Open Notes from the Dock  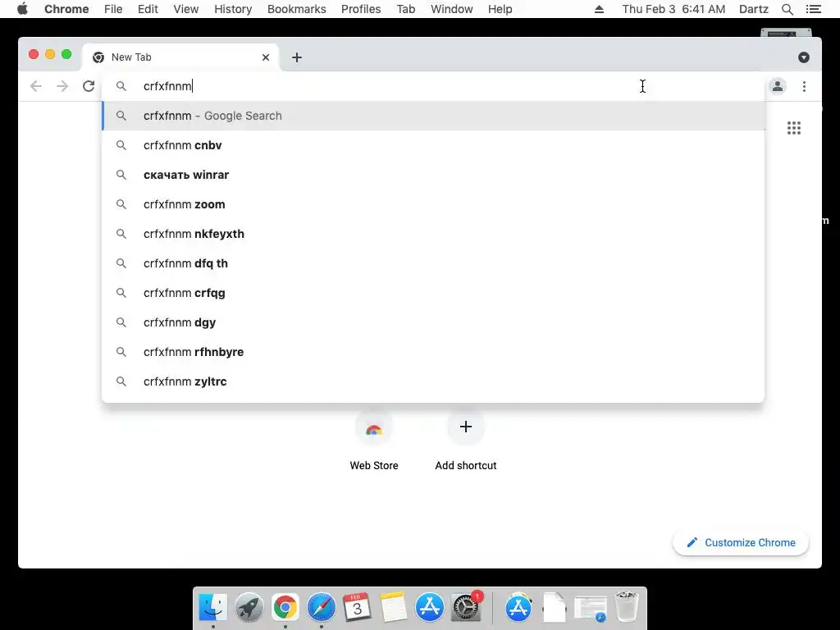[394, 608]
